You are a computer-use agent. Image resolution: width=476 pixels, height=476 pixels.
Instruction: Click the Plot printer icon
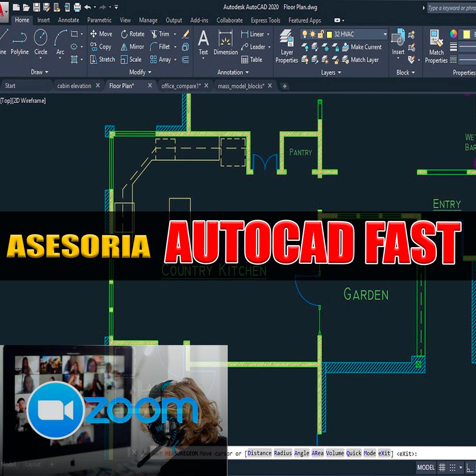point(77,7)
